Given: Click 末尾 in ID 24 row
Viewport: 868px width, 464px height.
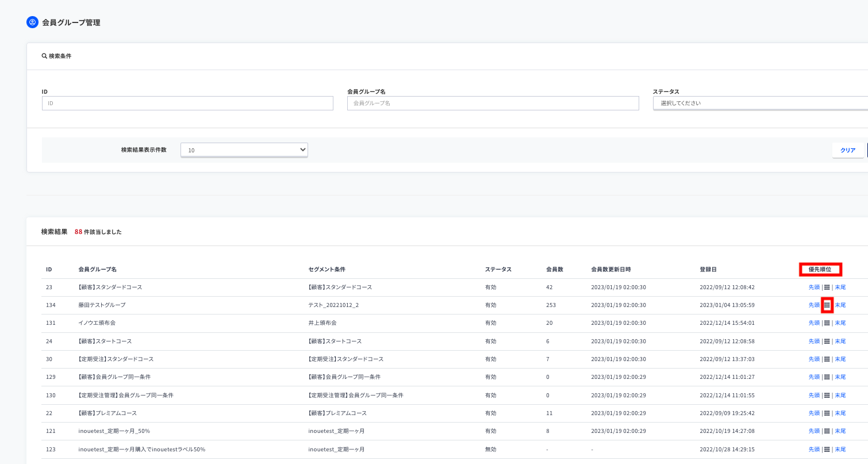Looking at the screenshot, I should click(840, 342).
